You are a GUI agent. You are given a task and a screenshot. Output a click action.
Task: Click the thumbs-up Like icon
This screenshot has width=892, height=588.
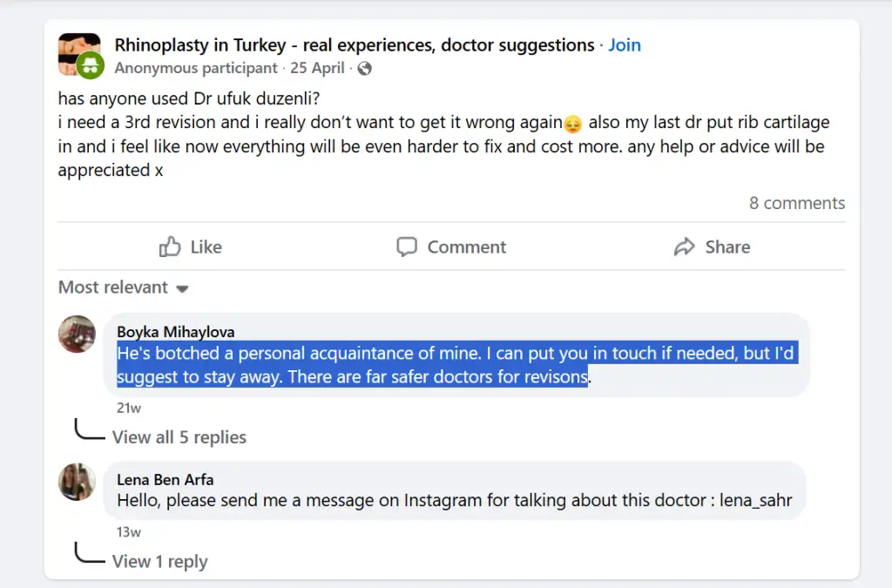(170, 247)
